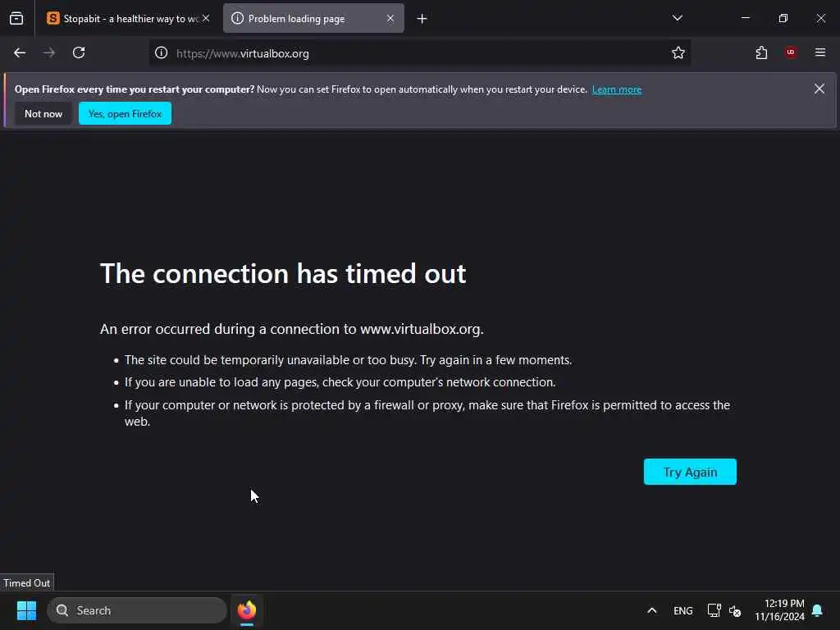Screen dimensions: 840x630
Task: Open Firefox View icon in tab strip
Action: 16,18
